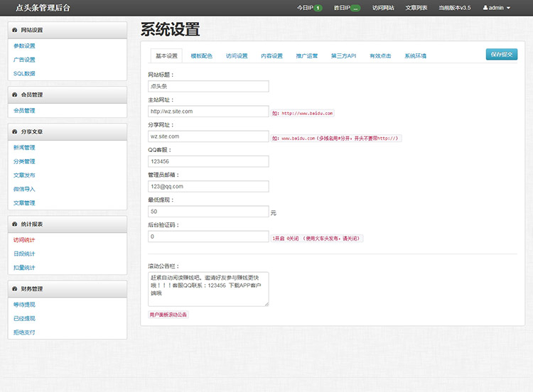Select the 系统环境 tab

416,55
